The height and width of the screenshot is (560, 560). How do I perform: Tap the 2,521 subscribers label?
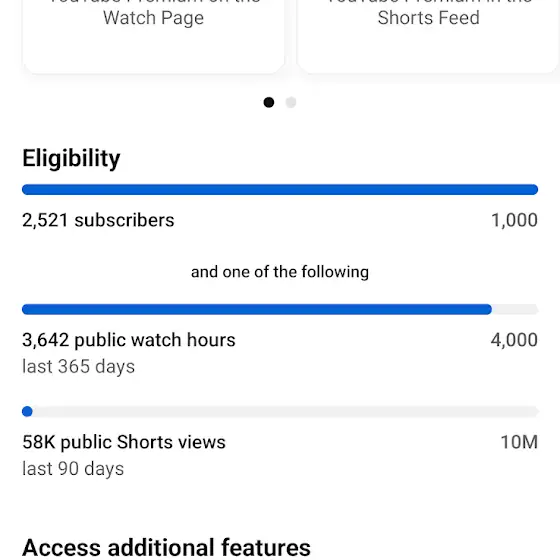click(98, 220)
